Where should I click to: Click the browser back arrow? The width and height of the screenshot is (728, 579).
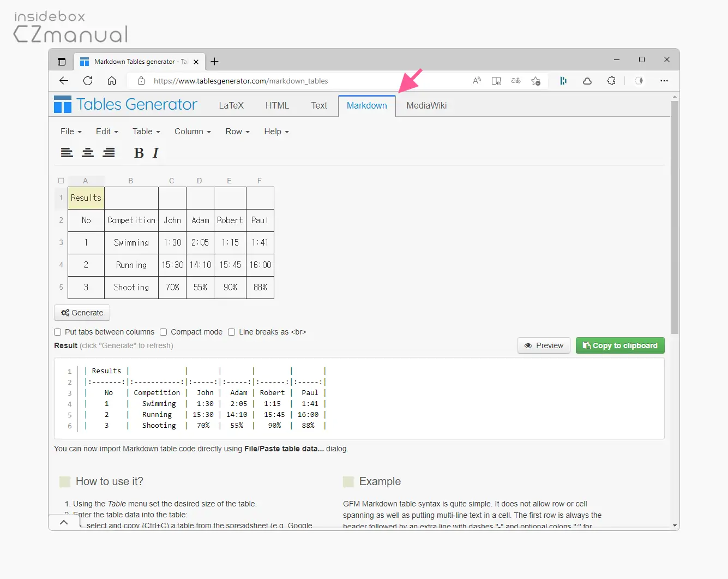[64, 81]
